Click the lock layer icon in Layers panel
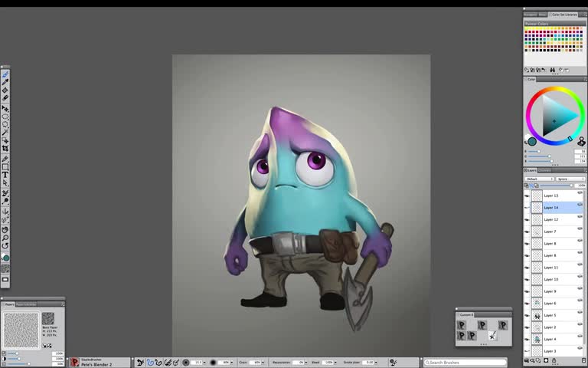This screenshot has height=368, width=588. click(554, 360)
